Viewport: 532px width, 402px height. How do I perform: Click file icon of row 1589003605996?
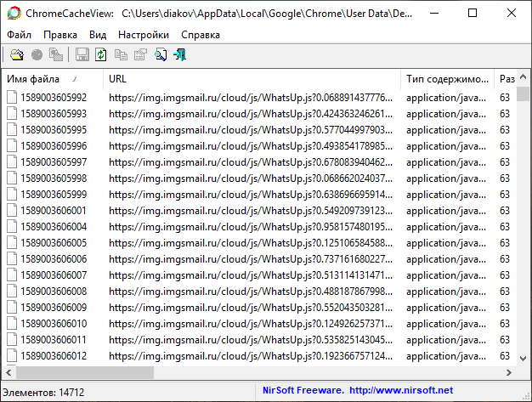pyautogui.click(x=12, y=146)
